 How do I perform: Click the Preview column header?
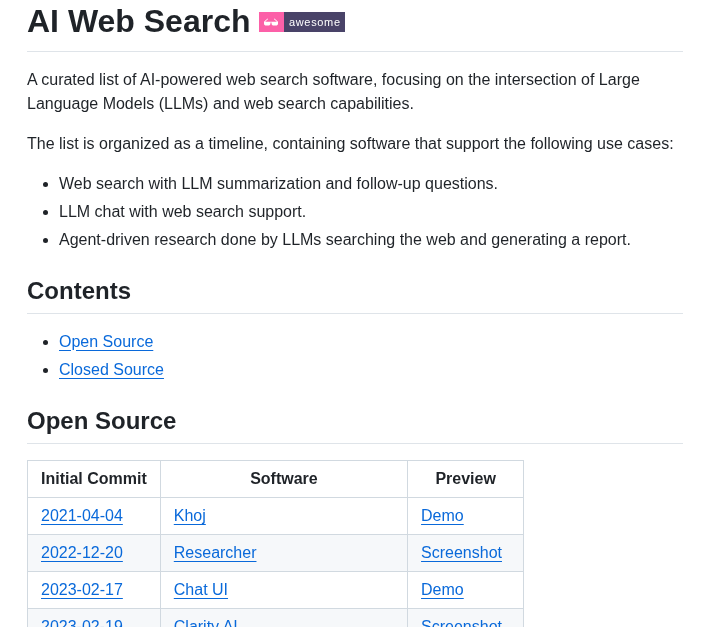click(466, 479)
